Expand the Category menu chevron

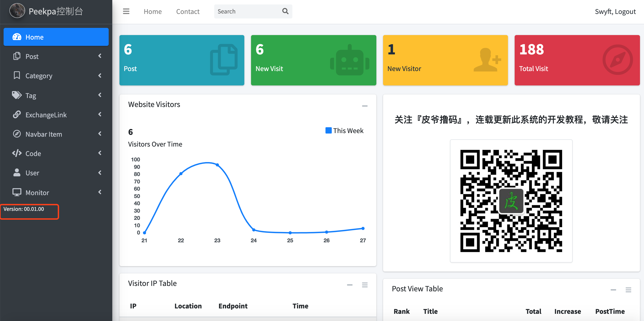pos(100,75)
